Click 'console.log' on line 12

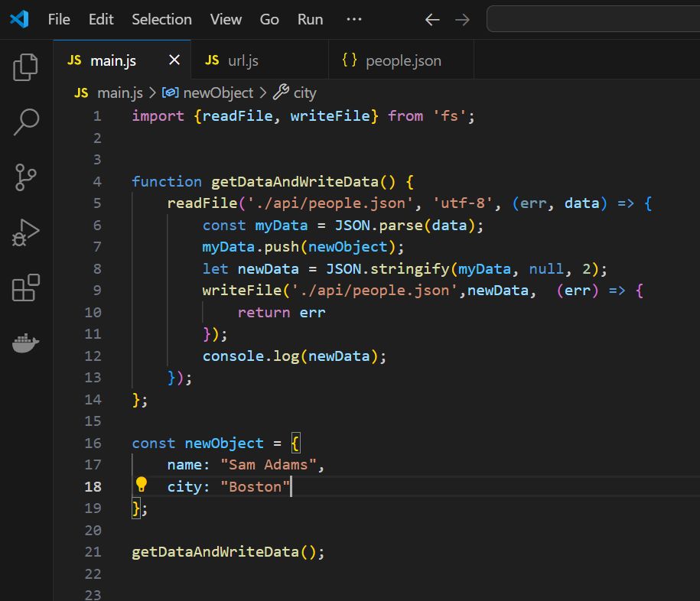(x=250, y=356)
